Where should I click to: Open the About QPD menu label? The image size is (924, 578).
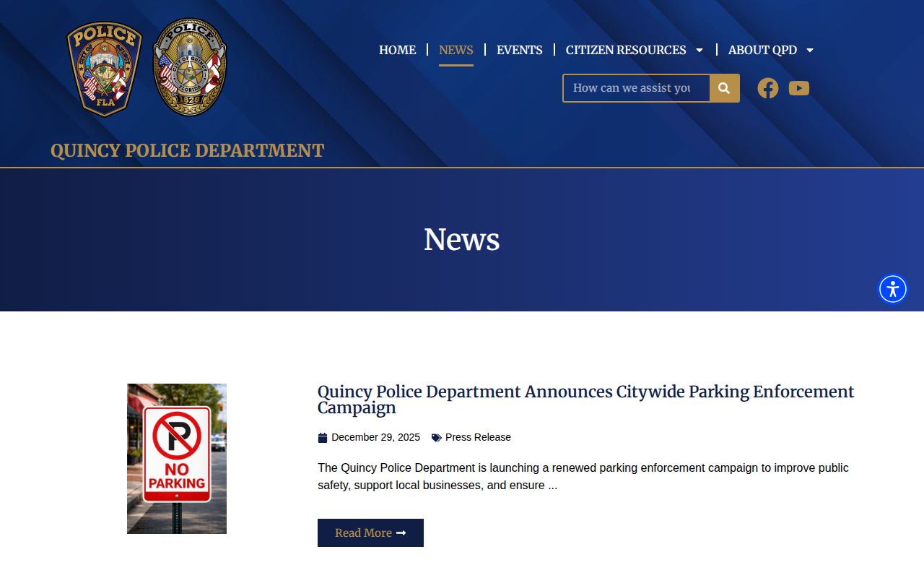tap(762, 50)
